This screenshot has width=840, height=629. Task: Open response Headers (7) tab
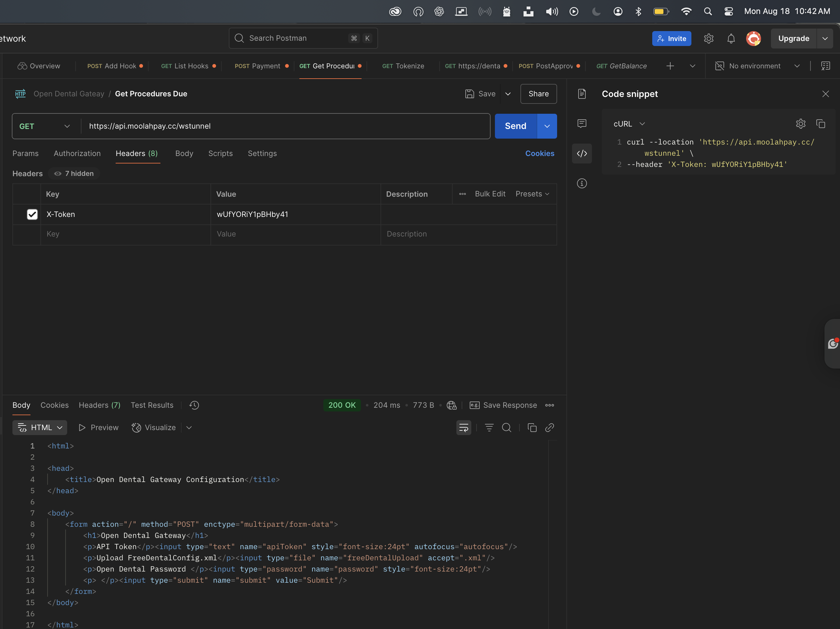99,405
